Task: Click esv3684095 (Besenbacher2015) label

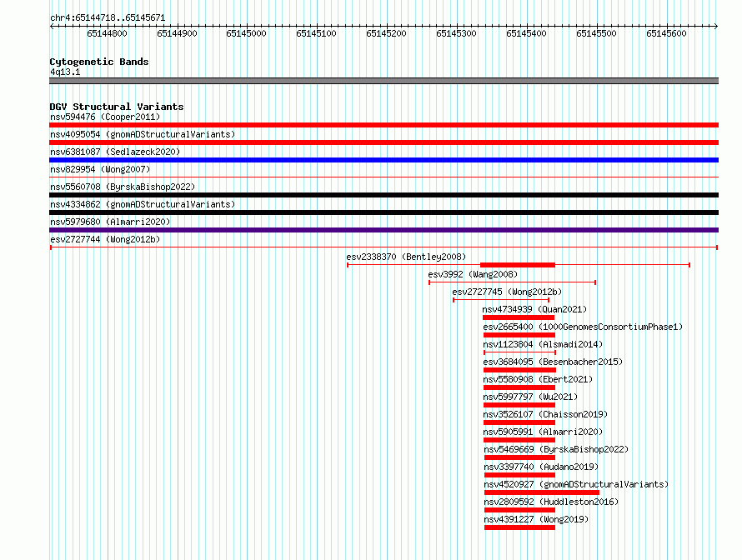Action: [553, 362]
